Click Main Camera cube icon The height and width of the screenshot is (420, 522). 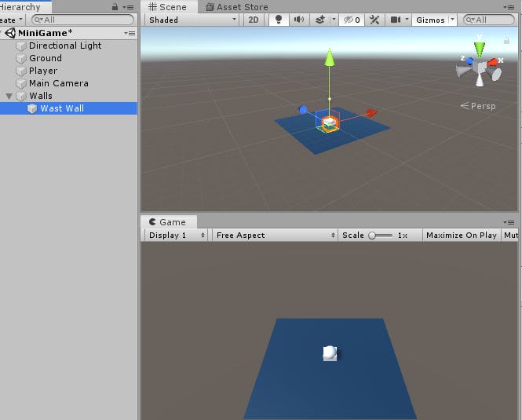point(21,83)
